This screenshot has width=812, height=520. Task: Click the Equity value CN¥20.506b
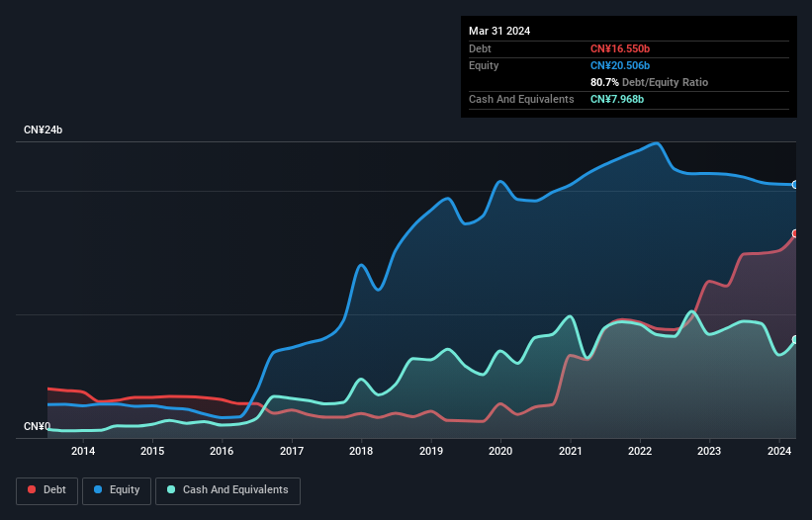(620, 65)
